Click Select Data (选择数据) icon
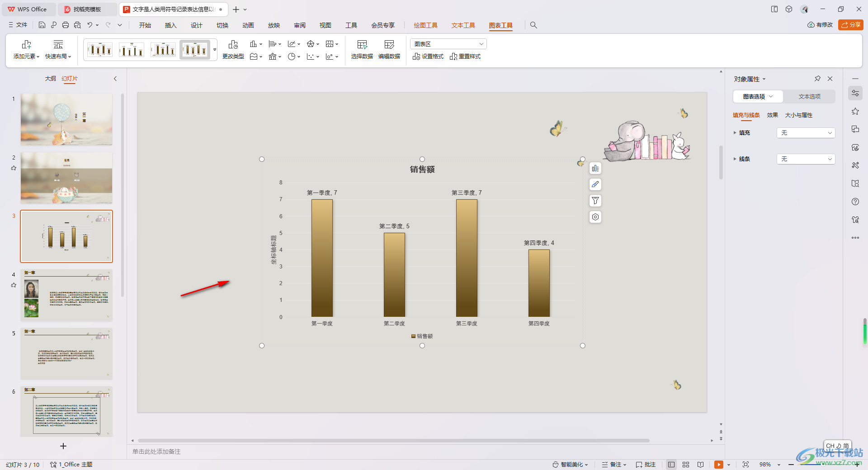The image size is (868, 470). [x=362, y=44]
